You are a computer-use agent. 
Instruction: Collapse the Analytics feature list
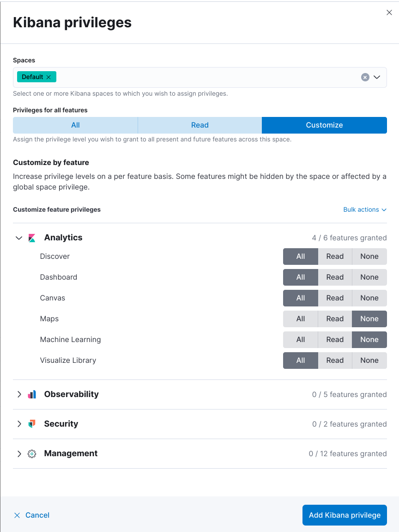(19, 238)
